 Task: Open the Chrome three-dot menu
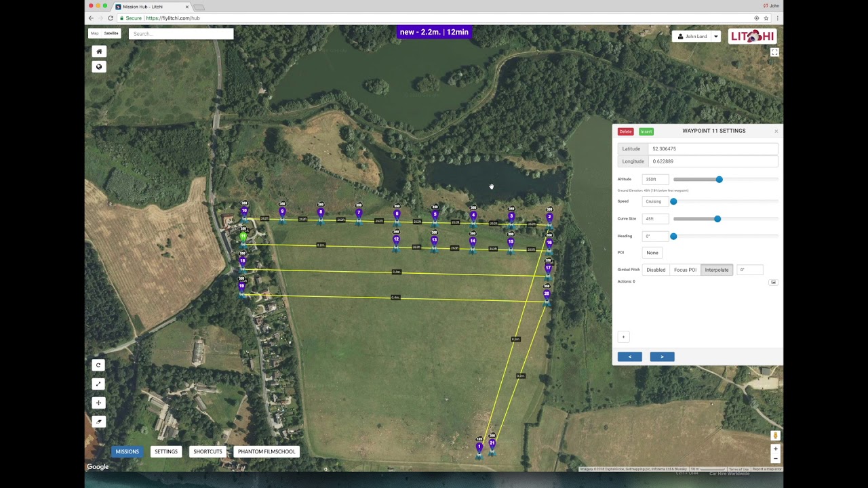coord(777,18)
